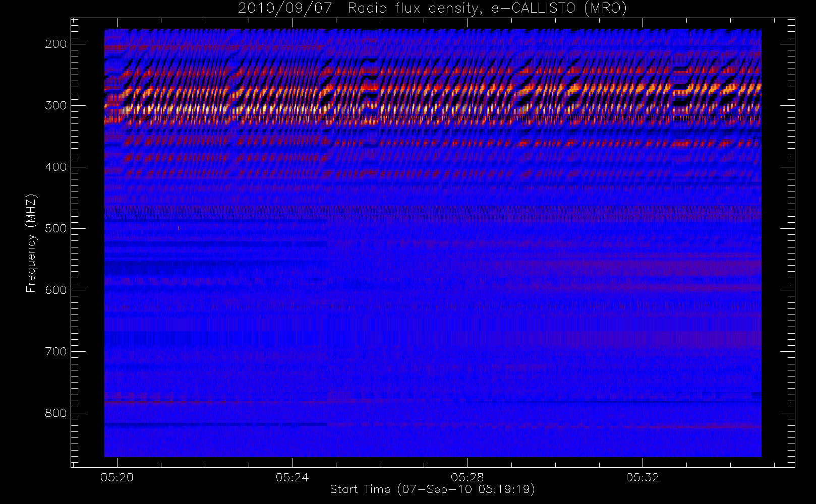Screen dimensions: 816x504
Task: Click the 05:28 time tick label
Action: point(468,477)
